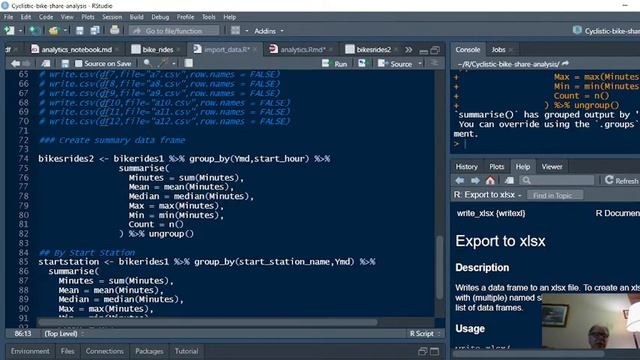Open the Build menu
Viewport: 640px width, 360px height.
[136, 17]
